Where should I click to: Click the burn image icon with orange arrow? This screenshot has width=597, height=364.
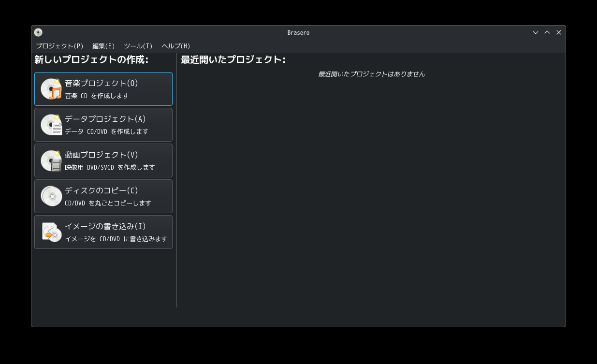(51, 232)
